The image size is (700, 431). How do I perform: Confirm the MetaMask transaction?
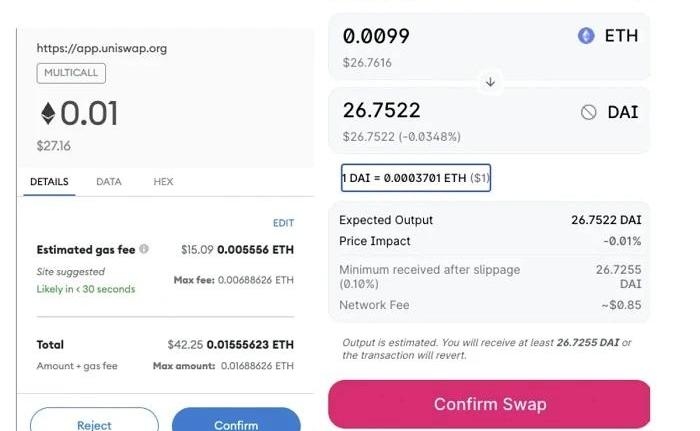point(236,424)
